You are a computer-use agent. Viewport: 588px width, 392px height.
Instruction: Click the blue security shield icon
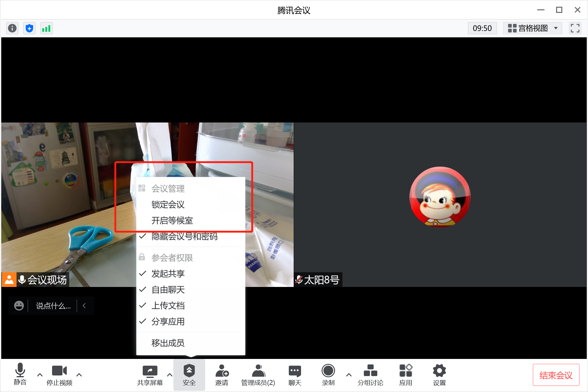click(29, 28)
